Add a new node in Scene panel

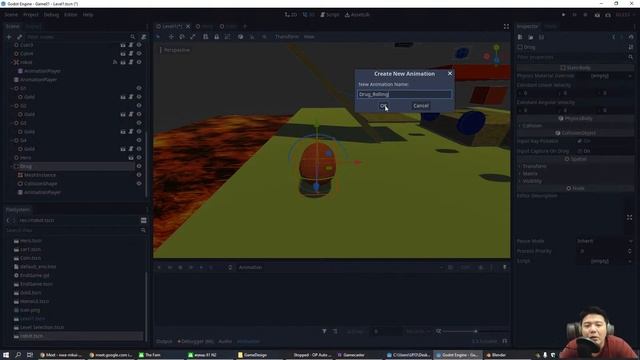pyautogui.click(x=9, y=37)
